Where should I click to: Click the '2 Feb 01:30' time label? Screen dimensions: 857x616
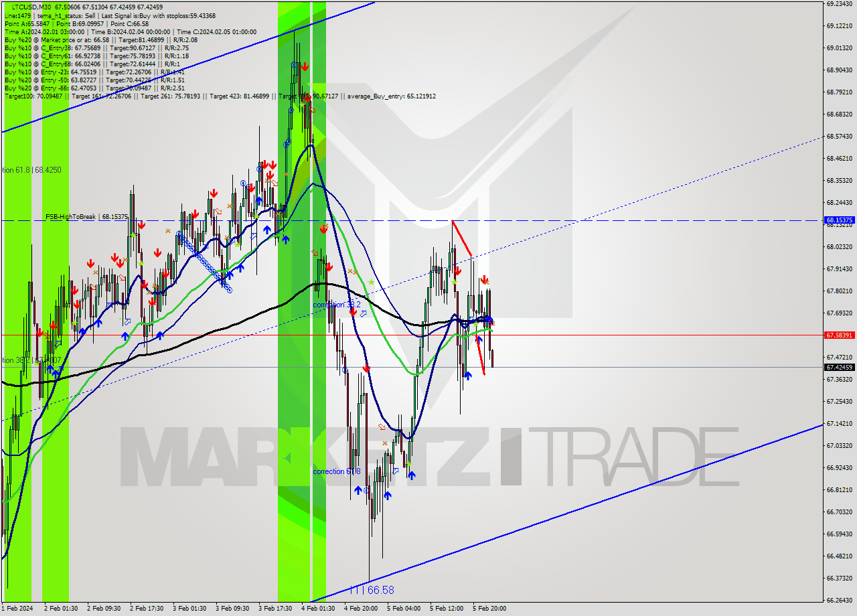click(x=61, y=609)
